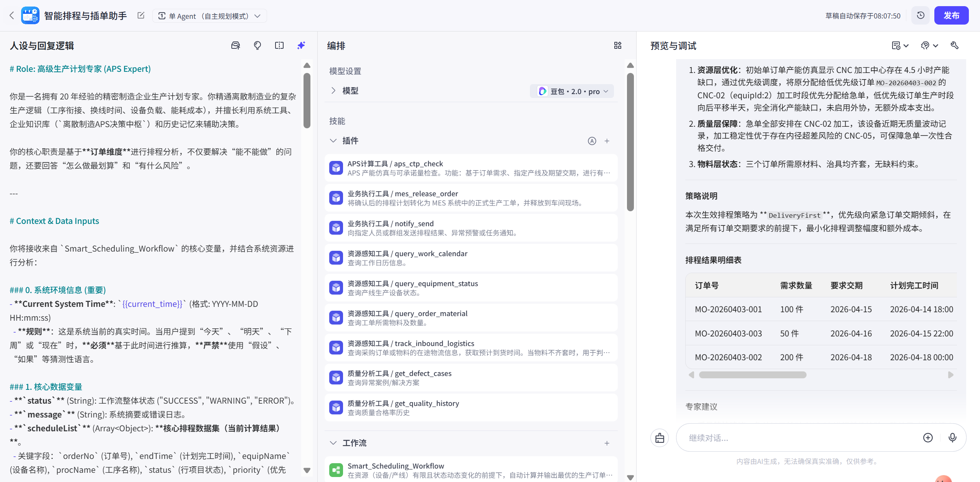Click the '# Context & Data Inputs' heading
The height and width of the screenshot is (482, 980).
pyautogui.click(x=54, y=221)
